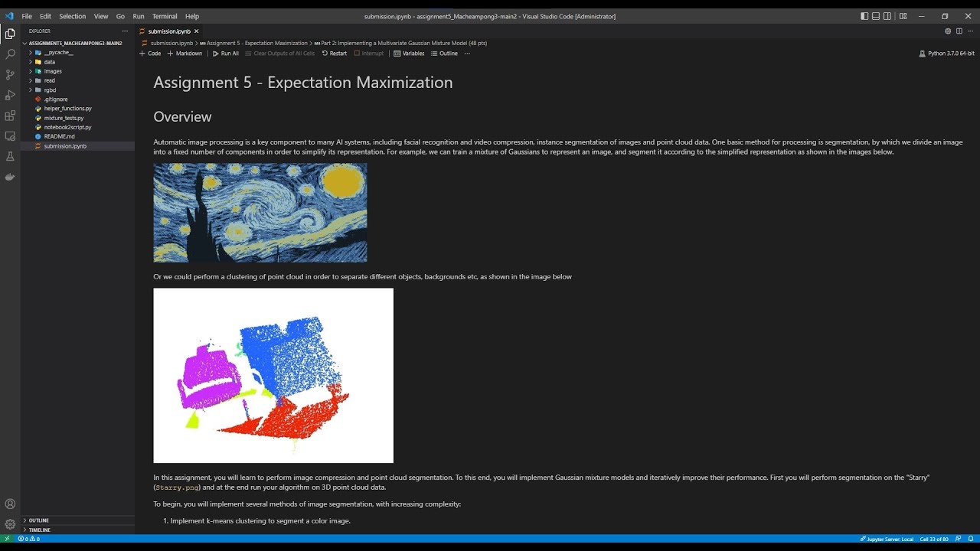This screenshot has width=980, height=551.
Task: Open the Remote Explorer view
Action: click(10, 136)
